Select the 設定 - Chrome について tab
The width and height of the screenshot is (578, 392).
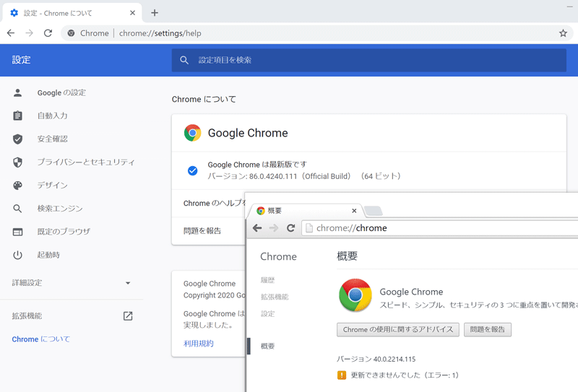tap(72, 13)
